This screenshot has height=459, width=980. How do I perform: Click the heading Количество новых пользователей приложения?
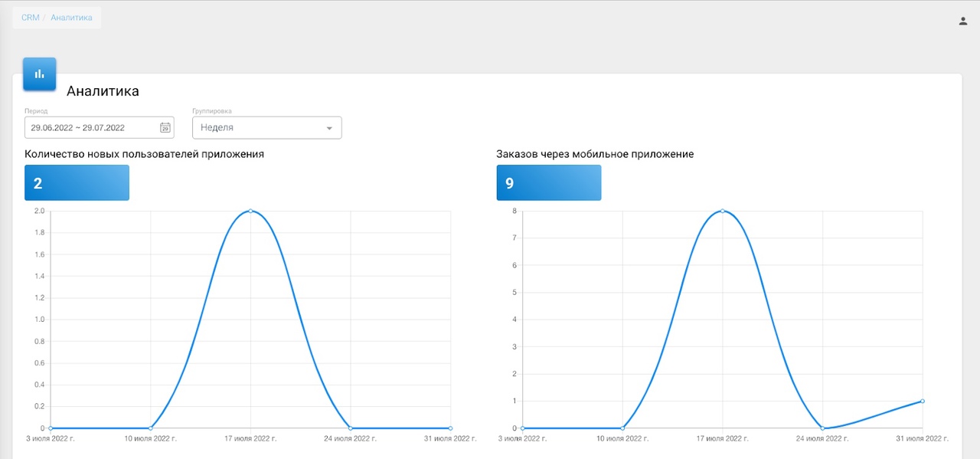pyautogui.click(x=144, y=154)
